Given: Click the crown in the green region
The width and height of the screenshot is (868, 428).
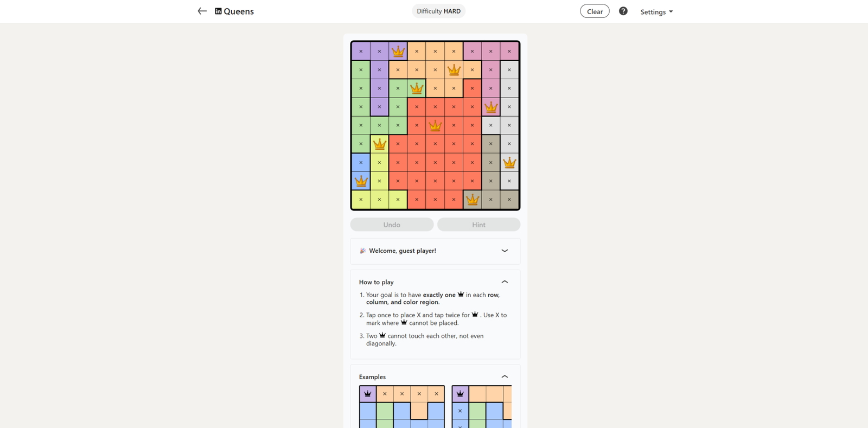Looking at the screenshot, I should pyautogui.click(x=417, y=88).
